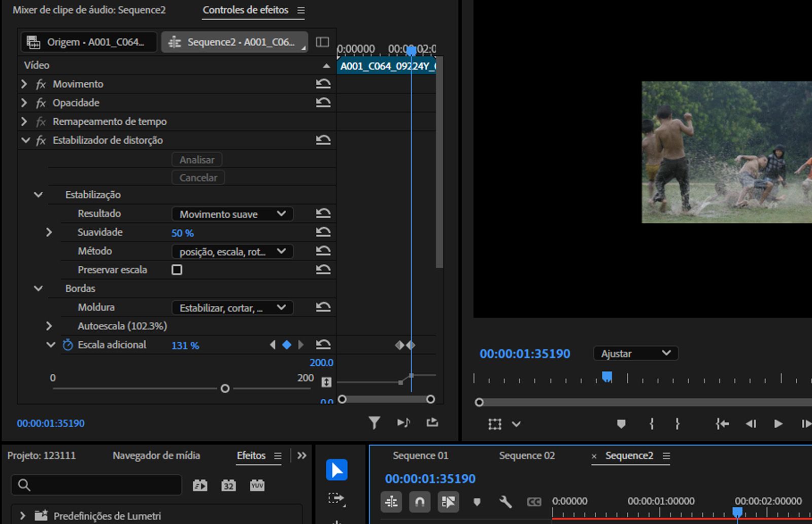
Task: Reset the Preservar escala parameter
Action: tap(323, 270)
